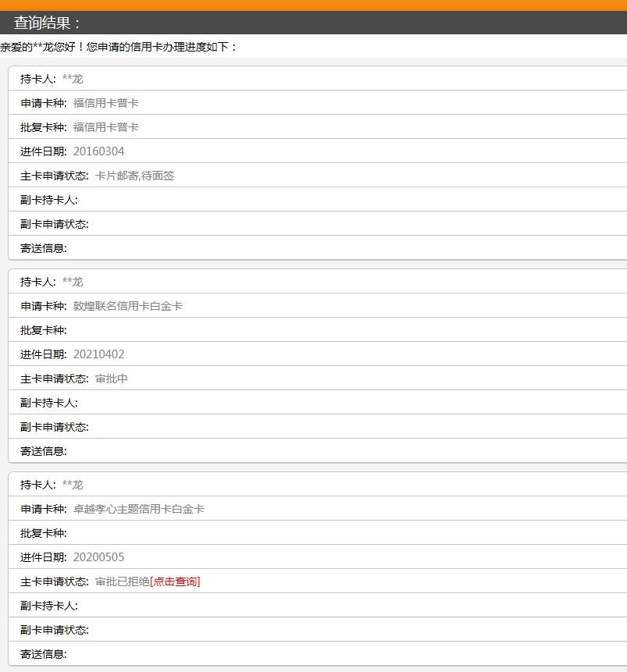The height and width of the screenshot is (672, 627).
Task: Click the 申请卡种 label beside 卓越孝心主题信用卡白金卡
Action: [x=43, y=509]
